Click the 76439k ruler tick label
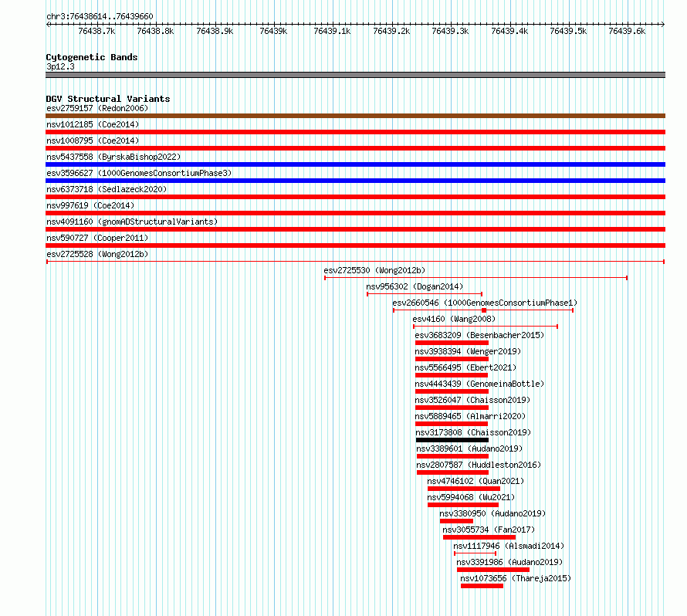 pyautogui.click(x=273, y=31)
